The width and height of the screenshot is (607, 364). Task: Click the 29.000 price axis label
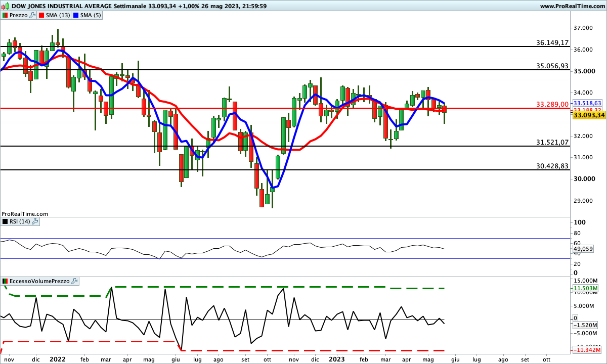583,201
